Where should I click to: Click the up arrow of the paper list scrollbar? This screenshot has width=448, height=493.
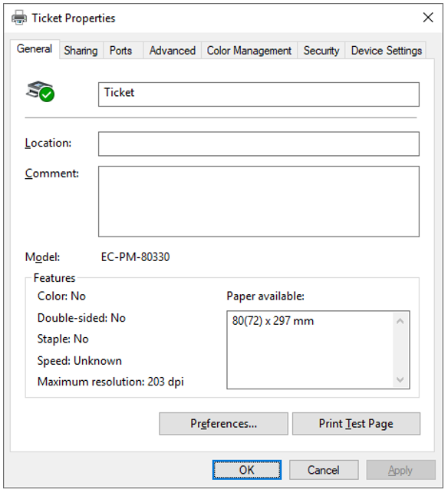[x=400, y=321]
